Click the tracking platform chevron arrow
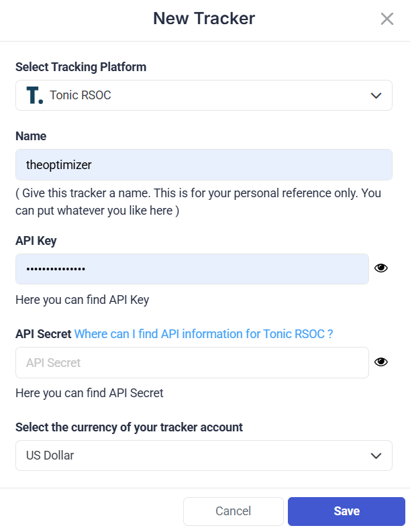This screenshot has height=532, width=410. (376, 96)
